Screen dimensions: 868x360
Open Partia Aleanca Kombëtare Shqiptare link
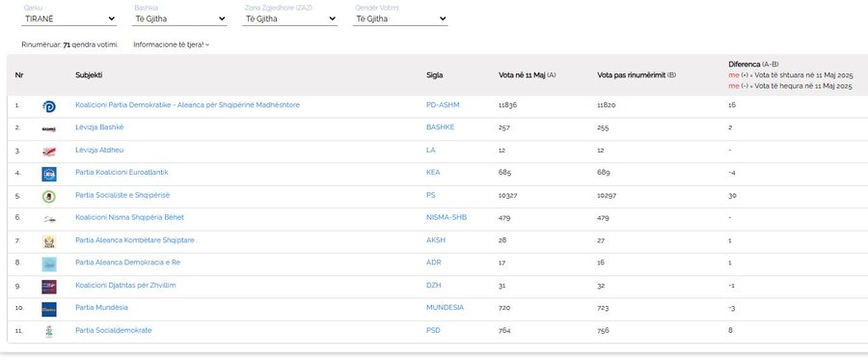[134, 239]
